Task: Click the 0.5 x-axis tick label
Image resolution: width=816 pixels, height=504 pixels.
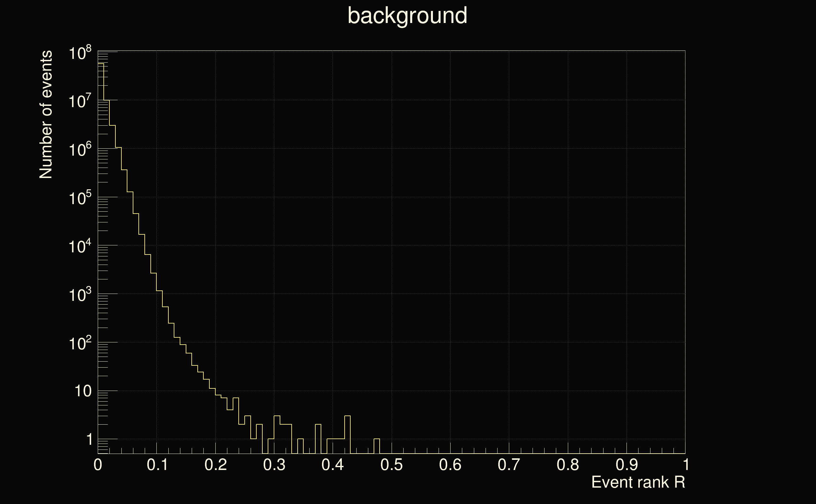Action: [391, 465]
